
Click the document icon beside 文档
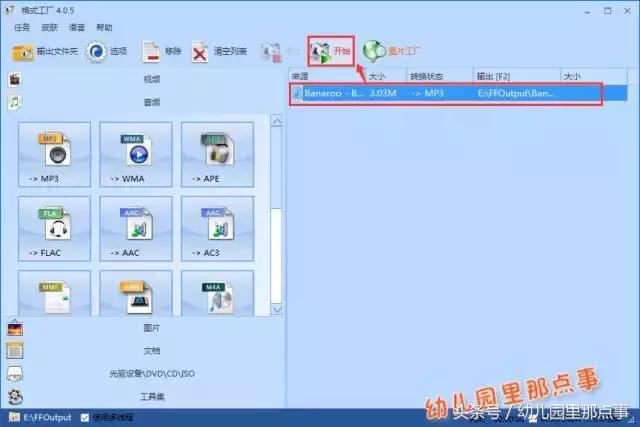tap(15, 351)
